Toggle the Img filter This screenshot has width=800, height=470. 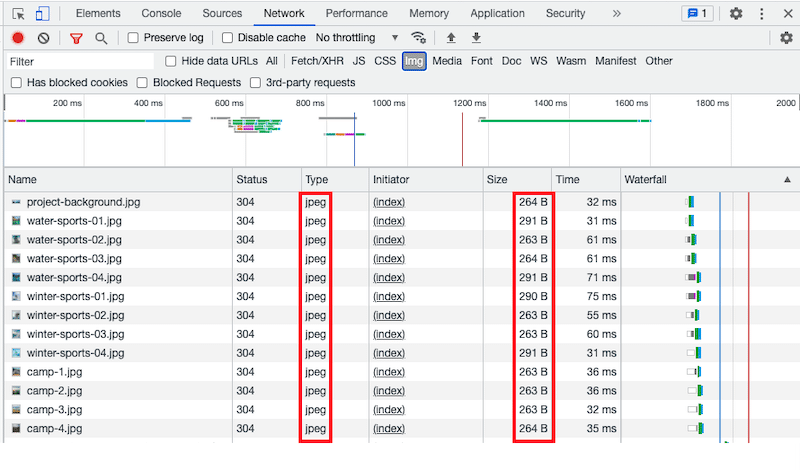(414, 61)
